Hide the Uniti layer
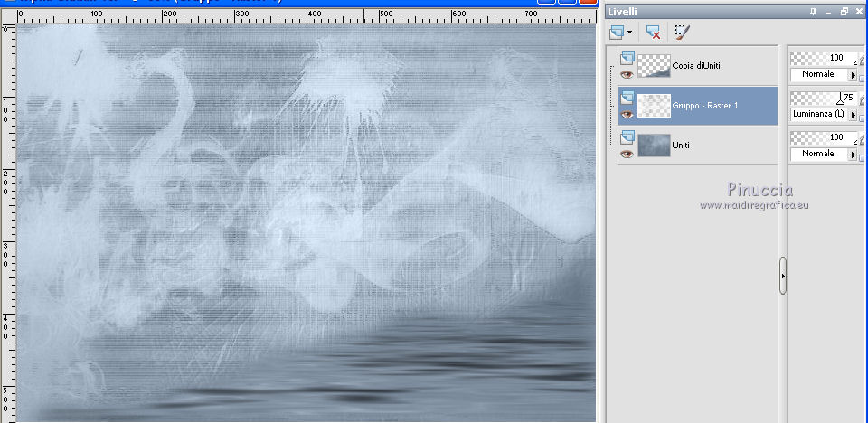This screenshot has height=423, width=868. pos(627,154)
